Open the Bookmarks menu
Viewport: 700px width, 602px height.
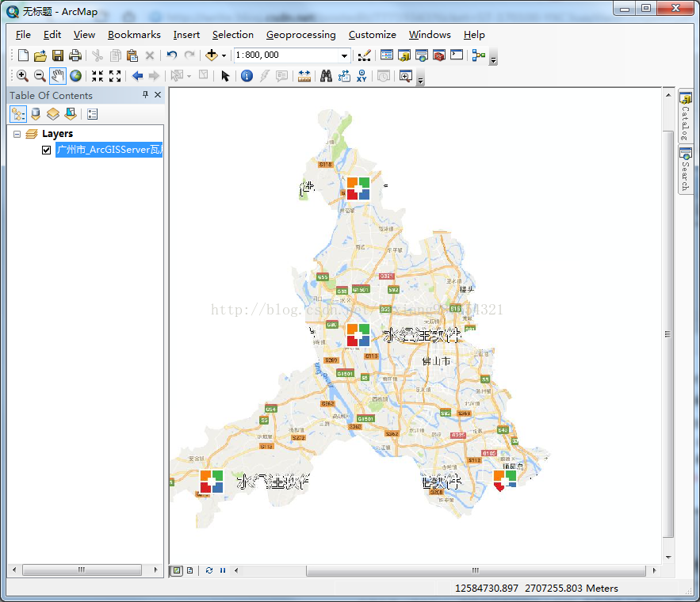(x=134, y=35)
